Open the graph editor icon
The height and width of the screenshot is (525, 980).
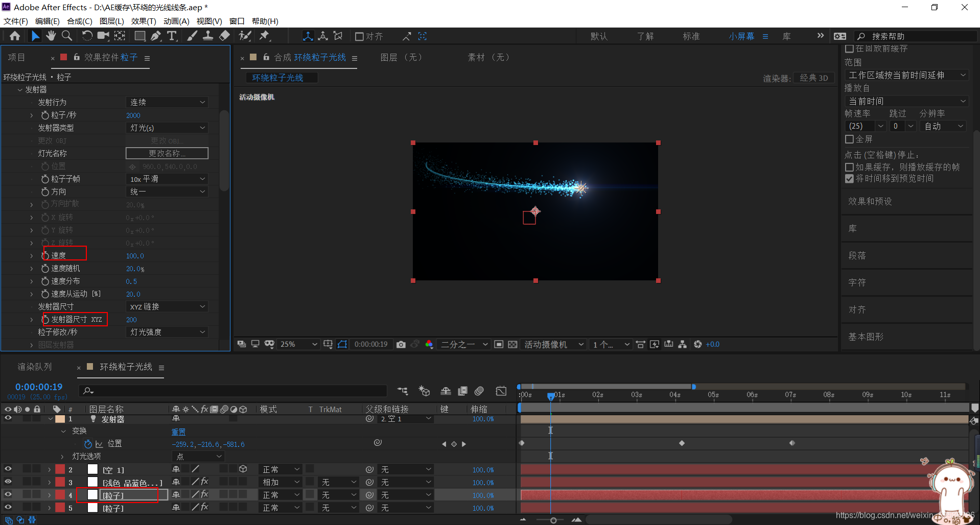pos(501,391)
